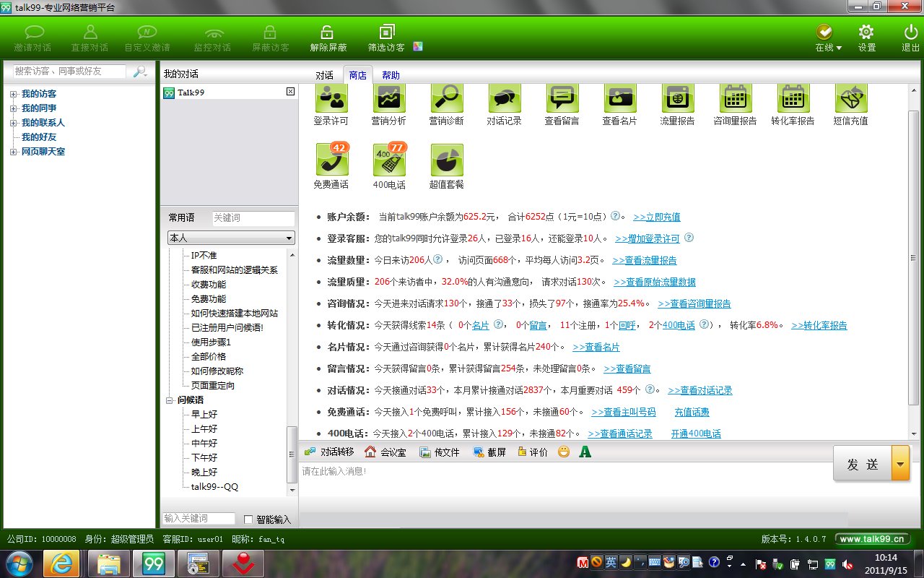Open 会议室 meeting room tool
This screenshot has width=924, height=578.
385,452
